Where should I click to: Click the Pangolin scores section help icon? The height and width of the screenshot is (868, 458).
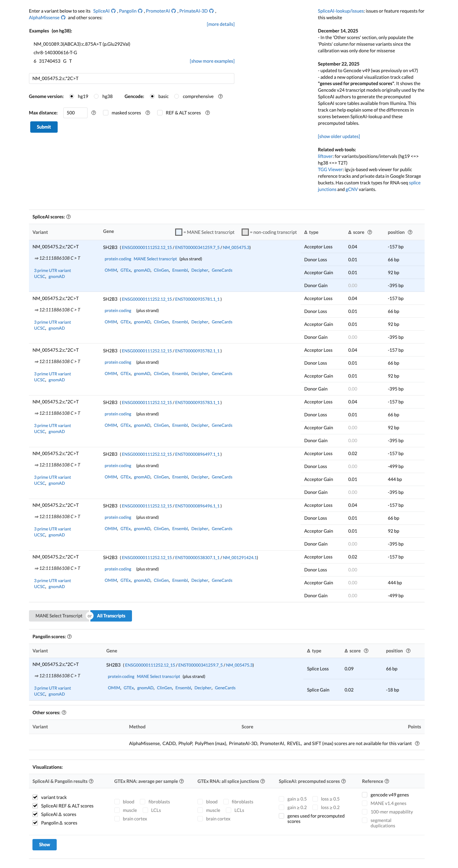pyautogui.click(x=69, y=637)
